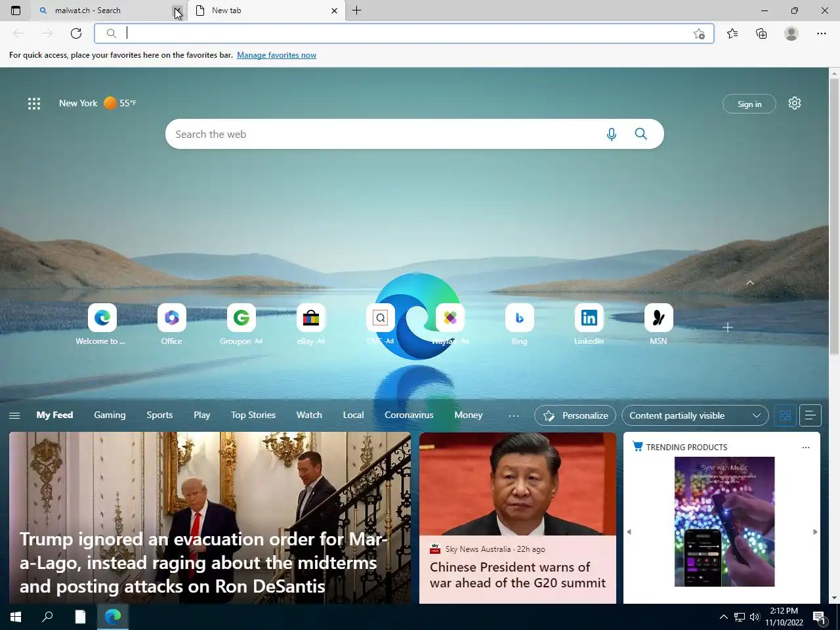Open Trending Products card options
The height and width of the screenshot is (630, 840).
point(806,448)
